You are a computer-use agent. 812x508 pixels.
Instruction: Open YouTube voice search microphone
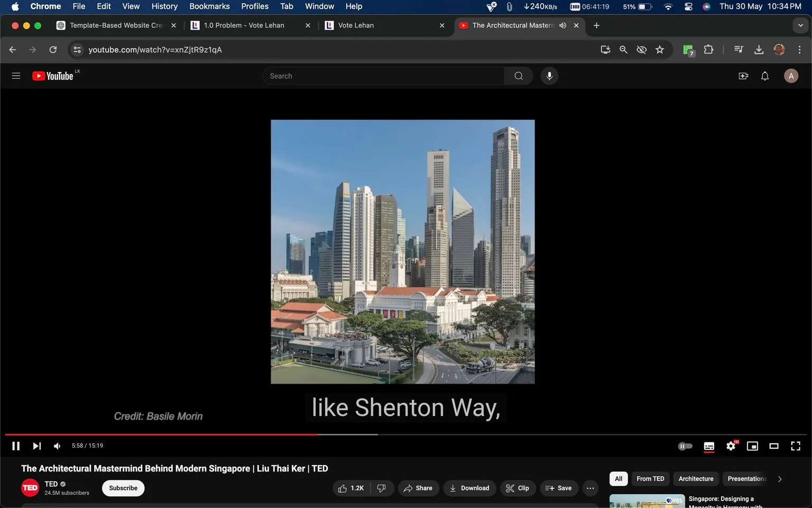point(549,76)
